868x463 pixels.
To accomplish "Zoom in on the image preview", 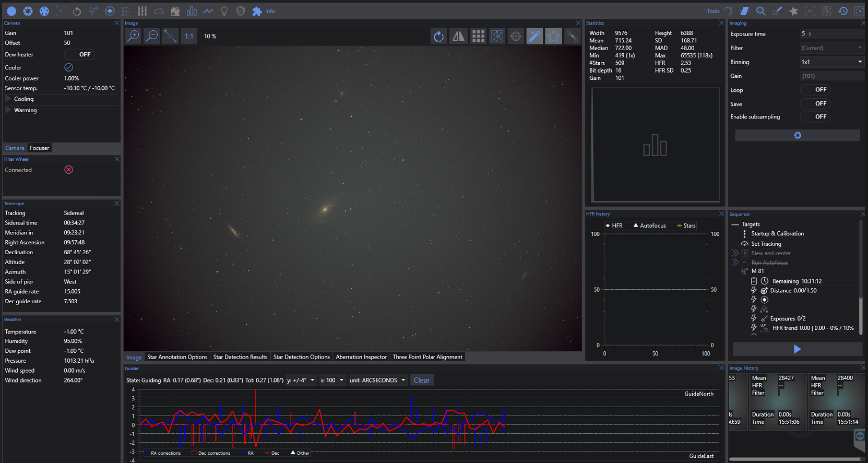I will (x=134, y=36).
